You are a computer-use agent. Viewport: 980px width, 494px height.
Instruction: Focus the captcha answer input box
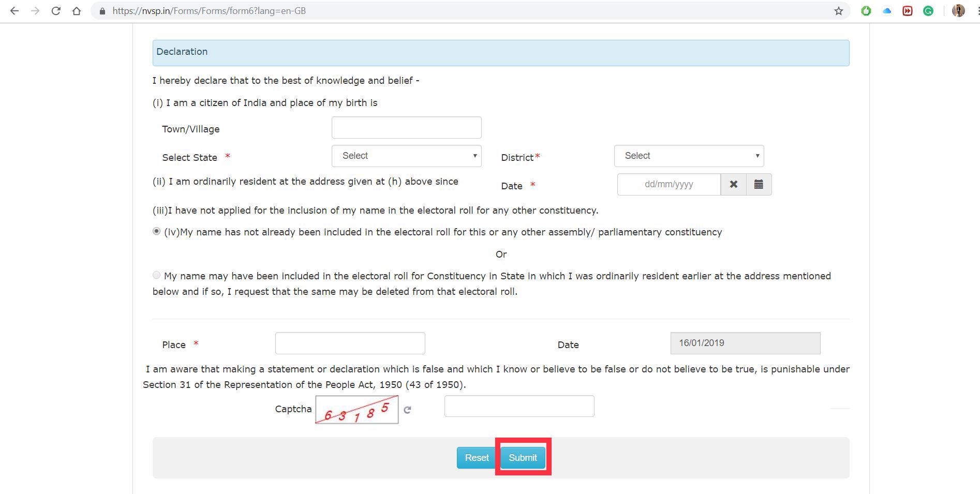pyautogui.click(x=519, y=406)
